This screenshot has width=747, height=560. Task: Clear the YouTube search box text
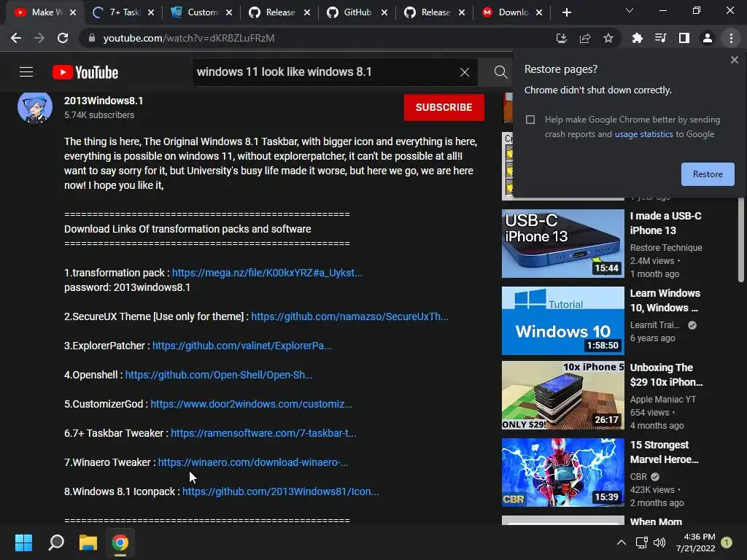click(x=465, y=72)
